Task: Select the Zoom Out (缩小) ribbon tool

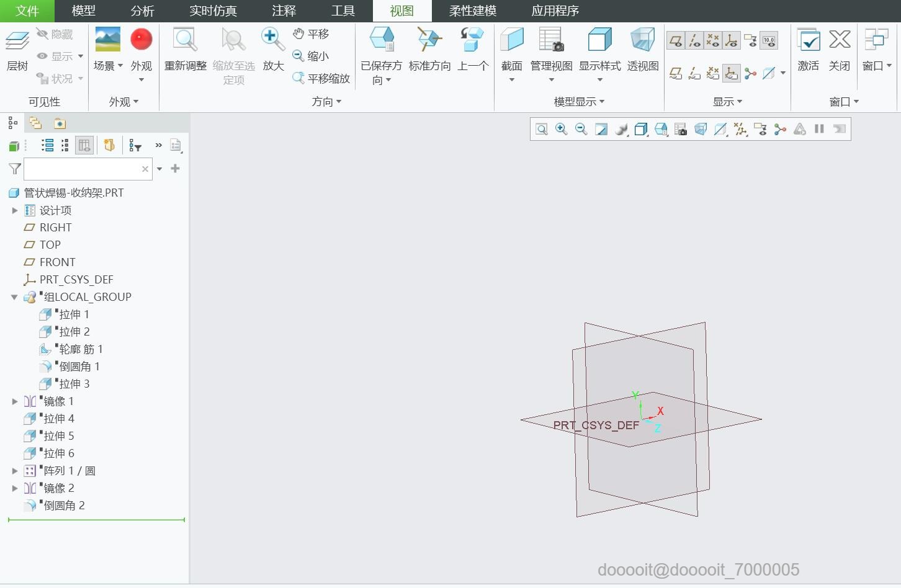Action: pyautogui.click(x=311, y=56)
